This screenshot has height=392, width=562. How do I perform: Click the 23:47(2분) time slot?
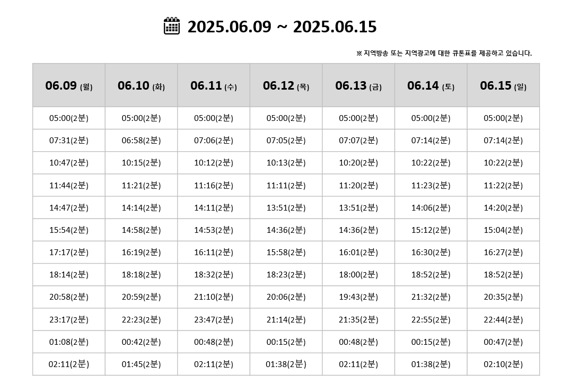point(214,320)
